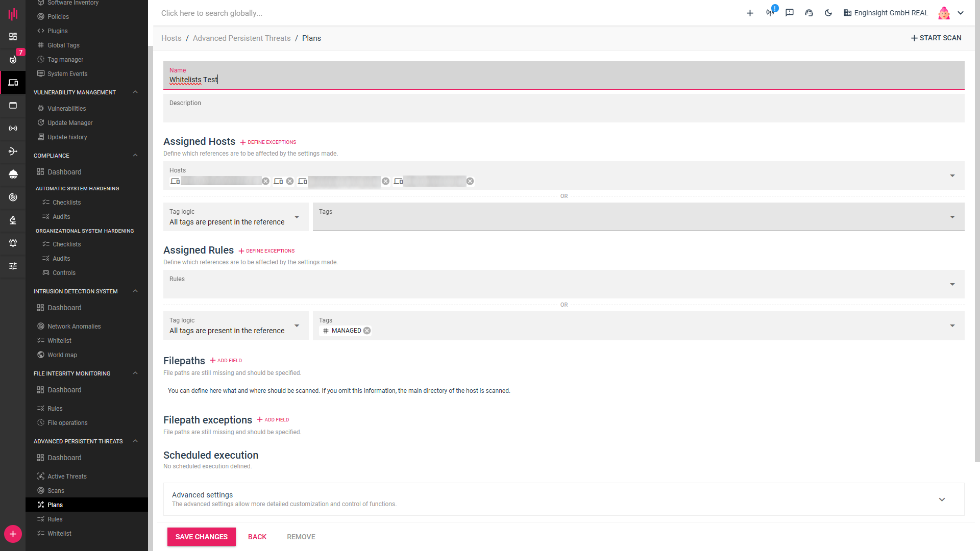Open Active Threats in sidebar
The height and width of the screenshot is (551, 980).
pos(67,477)
